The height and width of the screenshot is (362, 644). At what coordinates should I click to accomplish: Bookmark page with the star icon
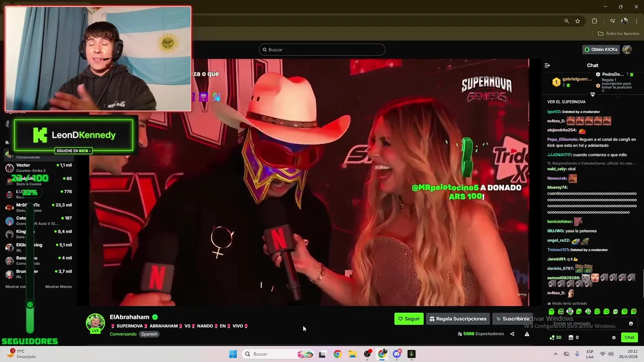click(x=578, y=21)
